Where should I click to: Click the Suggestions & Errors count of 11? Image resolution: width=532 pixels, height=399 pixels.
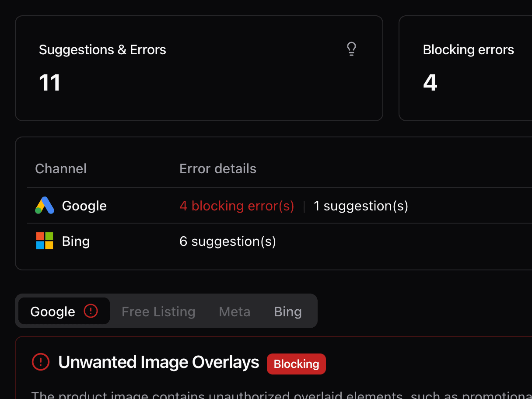tap(49, 83)
